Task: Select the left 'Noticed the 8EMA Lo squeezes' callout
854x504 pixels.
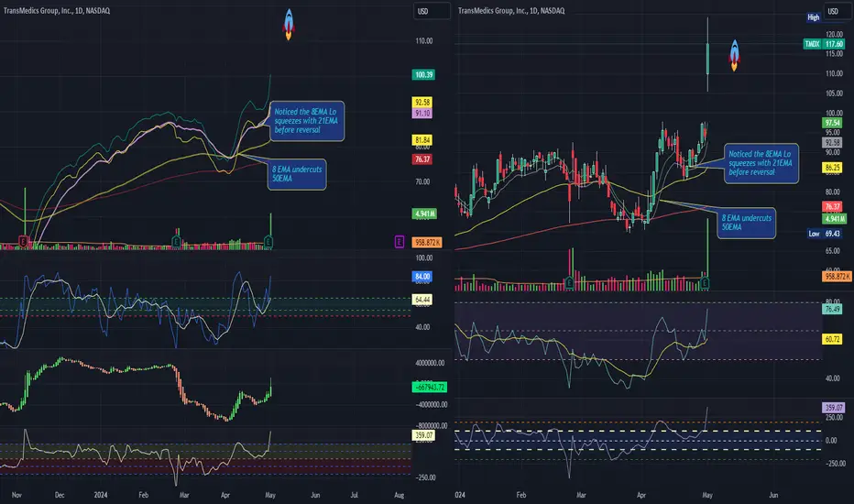Action: 307,121
